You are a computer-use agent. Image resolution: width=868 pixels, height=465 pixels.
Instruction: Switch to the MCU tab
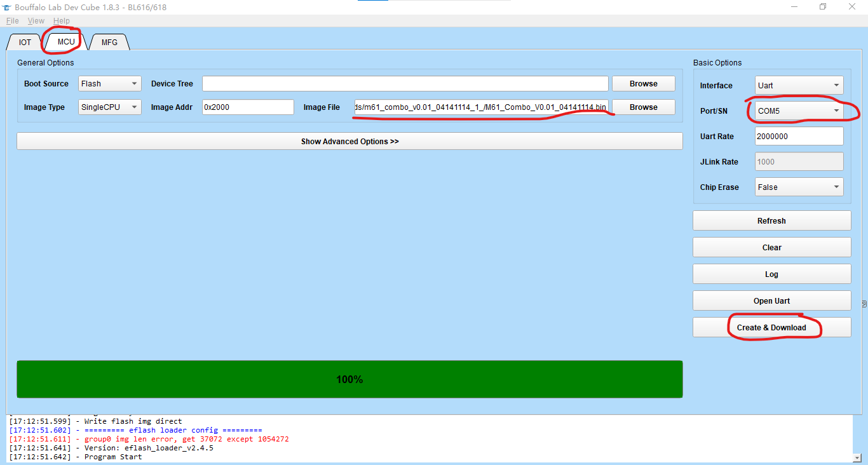click(66, 42)
